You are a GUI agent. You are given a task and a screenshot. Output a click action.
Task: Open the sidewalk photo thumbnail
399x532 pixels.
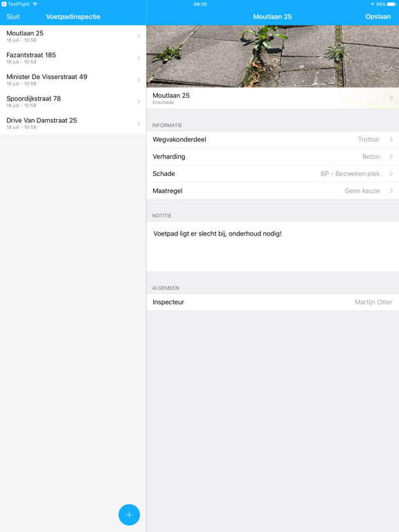tap(273, 56)
